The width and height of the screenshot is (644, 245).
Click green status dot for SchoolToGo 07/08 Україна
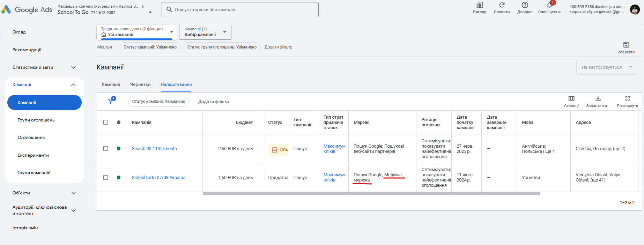click(119, 178)
